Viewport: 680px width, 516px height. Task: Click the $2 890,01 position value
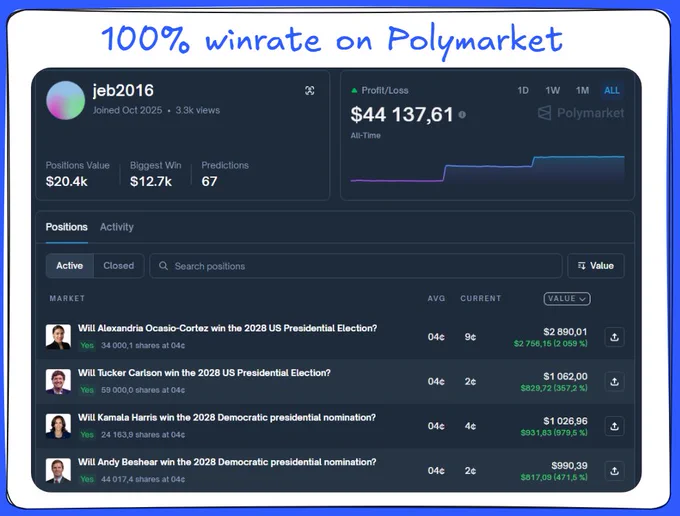tap(565, 332)
